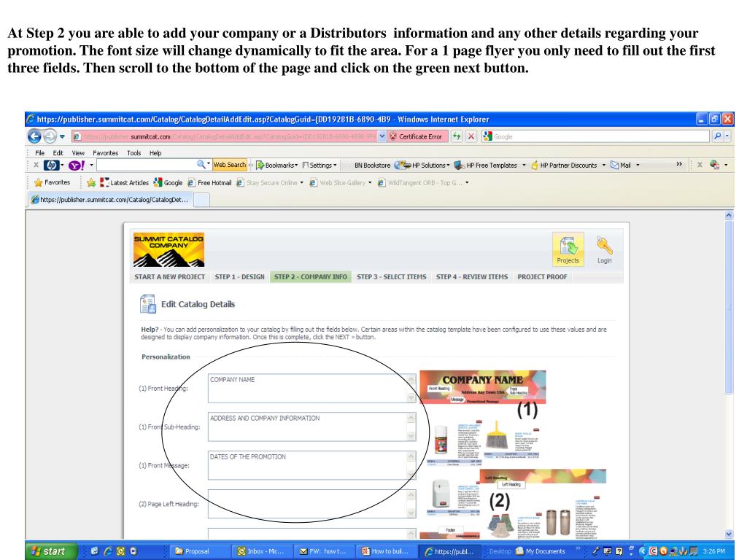Open the File menu
The width and height of the screenshot is (747, 560).
pos(39,153)
